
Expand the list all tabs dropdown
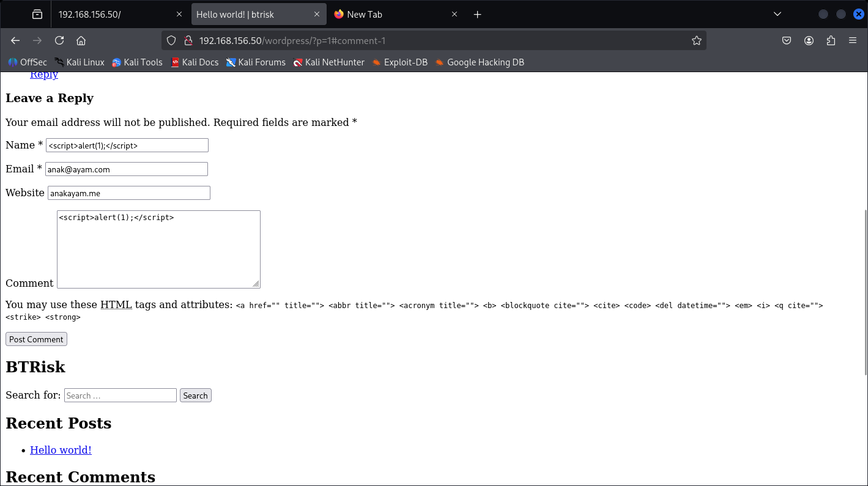(777, 14)
